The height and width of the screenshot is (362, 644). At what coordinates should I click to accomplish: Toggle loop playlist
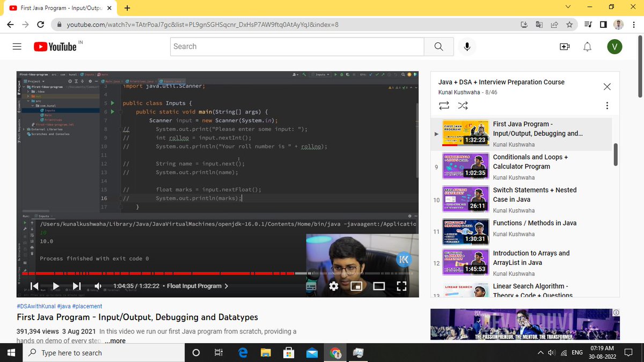click(x=444, y=105)
